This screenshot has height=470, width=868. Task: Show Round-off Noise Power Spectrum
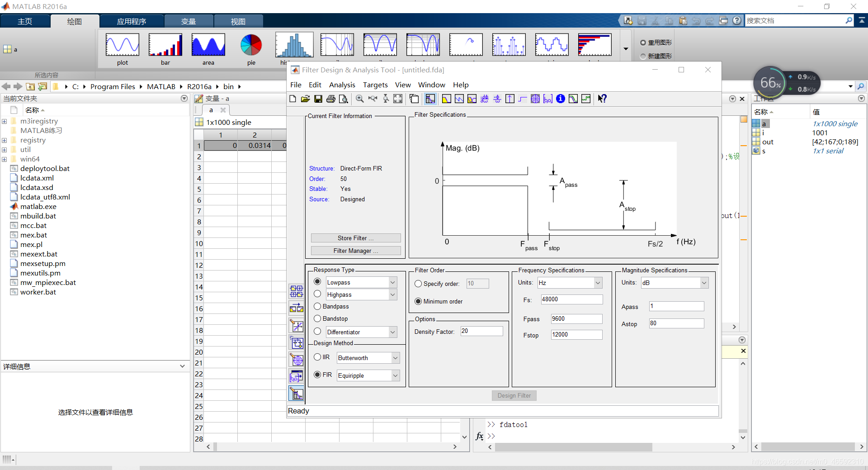pos(586,99)
